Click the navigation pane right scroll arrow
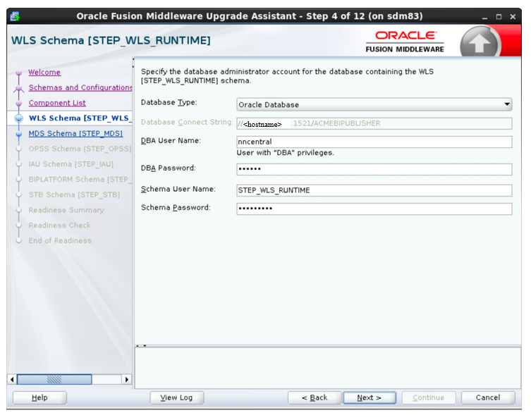The width and height of the screenshot is (531, 420). pyautogui.click(x=127, y=379)
